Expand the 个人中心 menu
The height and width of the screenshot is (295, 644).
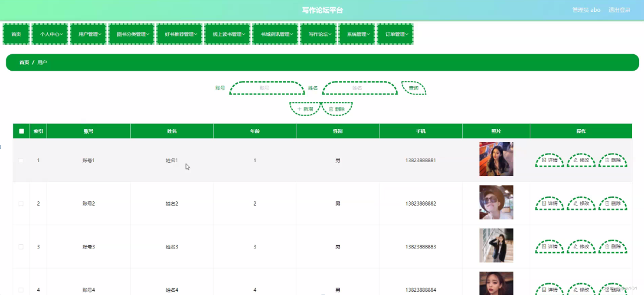(x=50, y=34)
